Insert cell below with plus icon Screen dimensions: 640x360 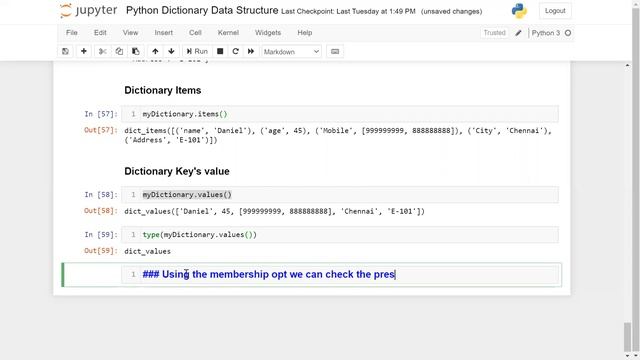(84, 51)
